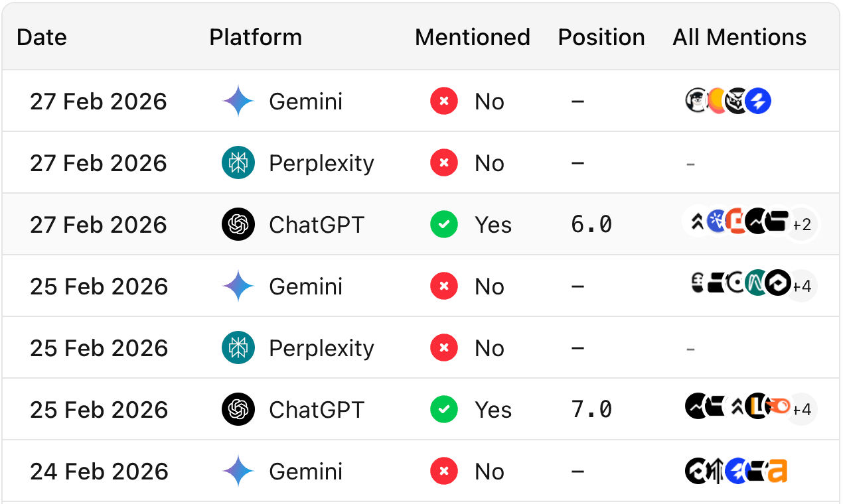Open the owl logo mention avatar
This screenshot has height=504, width=843.
pos(735,101)
